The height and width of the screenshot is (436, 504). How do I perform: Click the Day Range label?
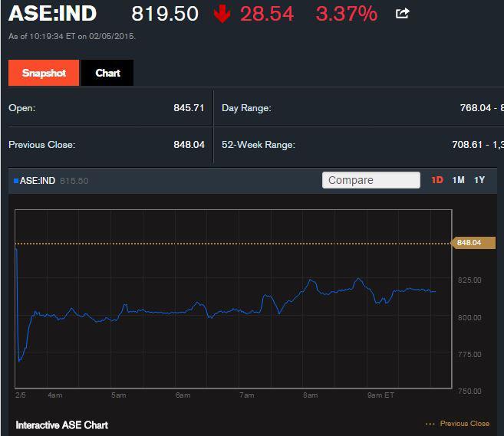pyautogui.click(x=246, y=108)
